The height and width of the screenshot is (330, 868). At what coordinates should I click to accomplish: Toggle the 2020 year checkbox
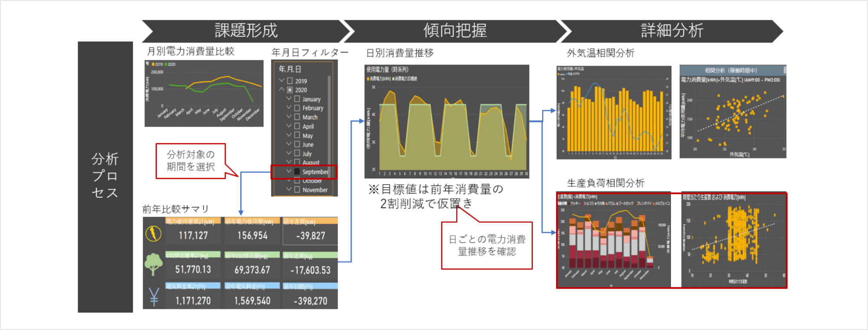pyautogui.click(x=289, y=90)
